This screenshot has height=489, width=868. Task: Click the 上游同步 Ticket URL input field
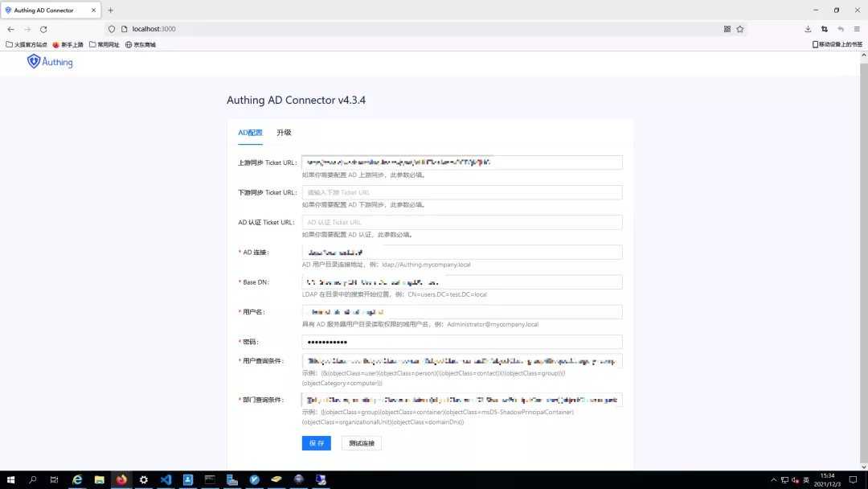click(461, 162)
